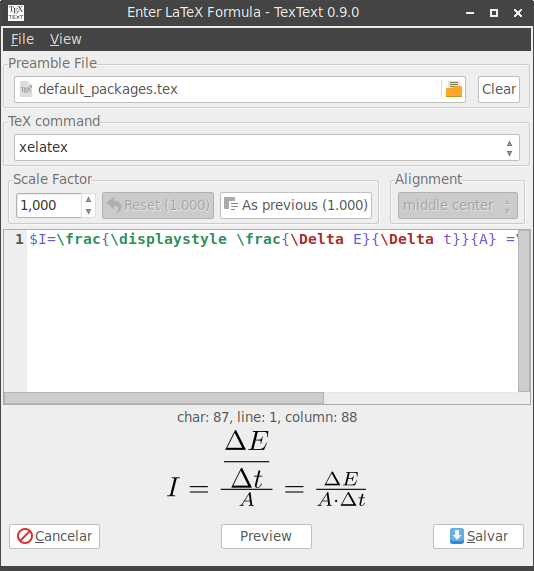The image size is (534, 571).
Task: Open folder browser for preamble file
Action: coord(453,89)
